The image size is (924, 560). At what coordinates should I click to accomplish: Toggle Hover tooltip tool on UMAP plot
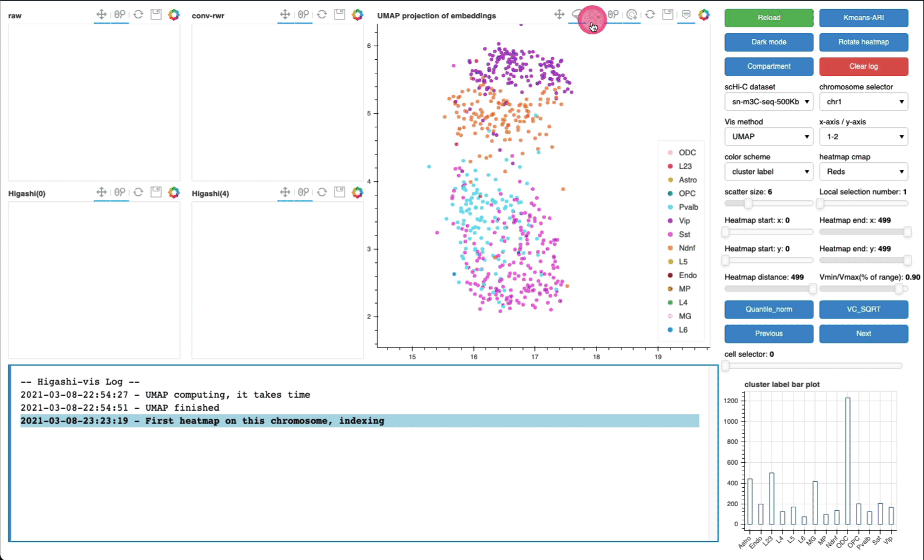coord(686,14)
